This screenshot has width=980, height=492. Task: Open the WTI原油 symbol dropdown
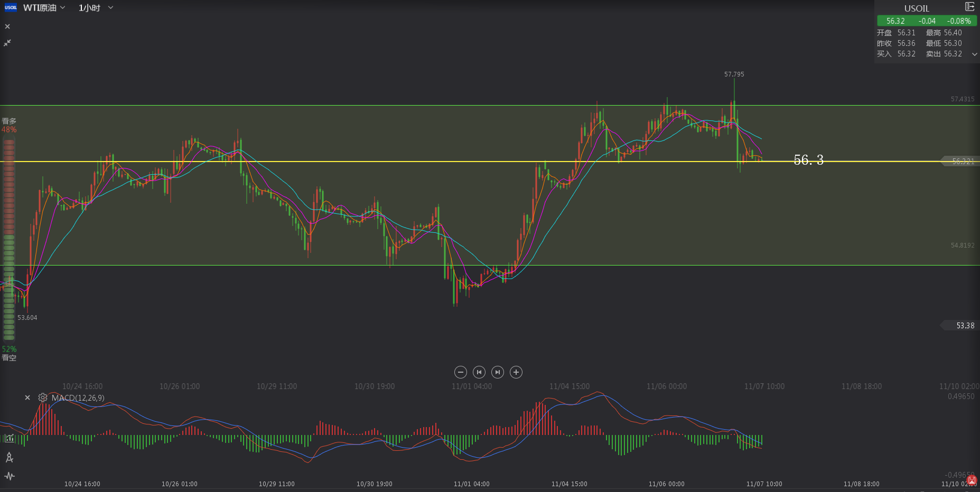pyautogui.click(x=44, y=8)
